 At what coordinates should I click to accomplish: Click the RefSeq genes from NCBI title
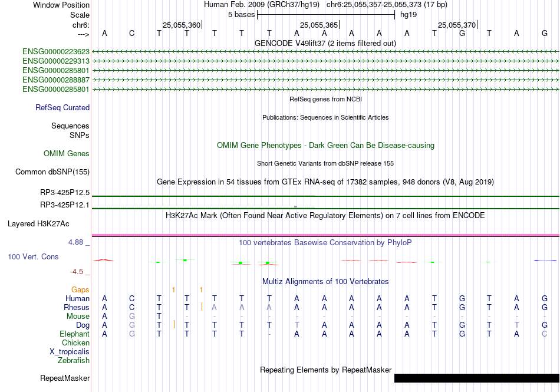[x=325, y=99]
